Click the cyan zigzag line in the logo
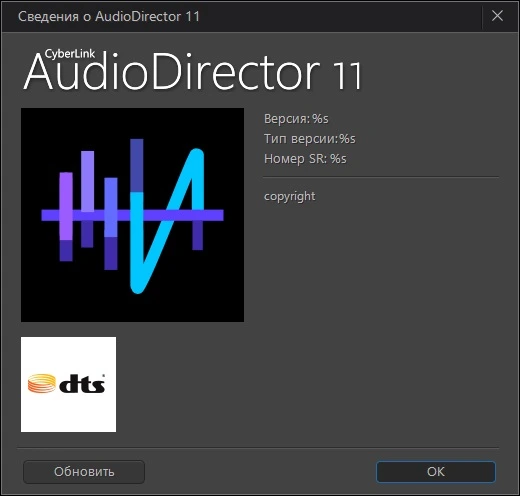Viewport: 520px width, 496px height. pos(167,221)
